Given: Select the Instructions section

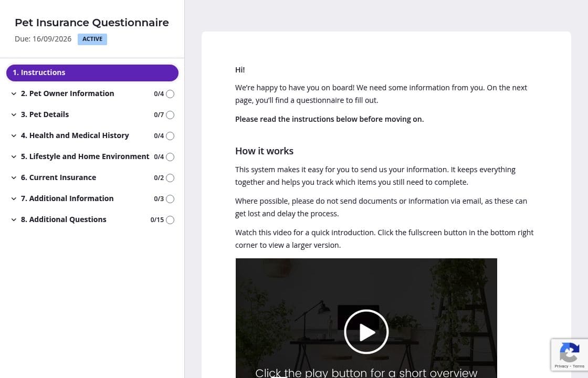Looking at the screenshot, I should tap(92, 73).
